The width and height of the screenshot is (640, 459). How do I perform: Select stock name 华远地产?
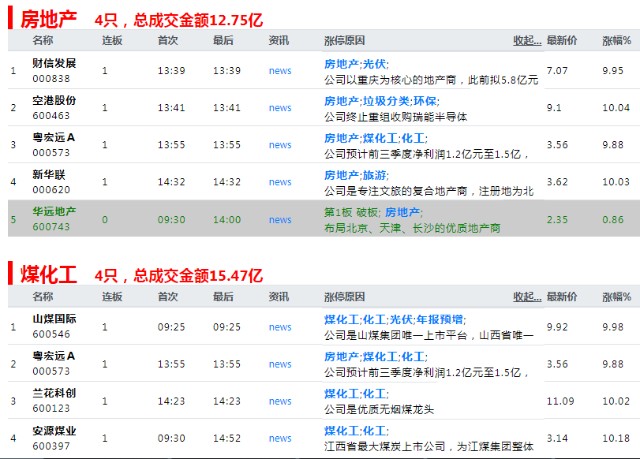[x=54, y=211]
